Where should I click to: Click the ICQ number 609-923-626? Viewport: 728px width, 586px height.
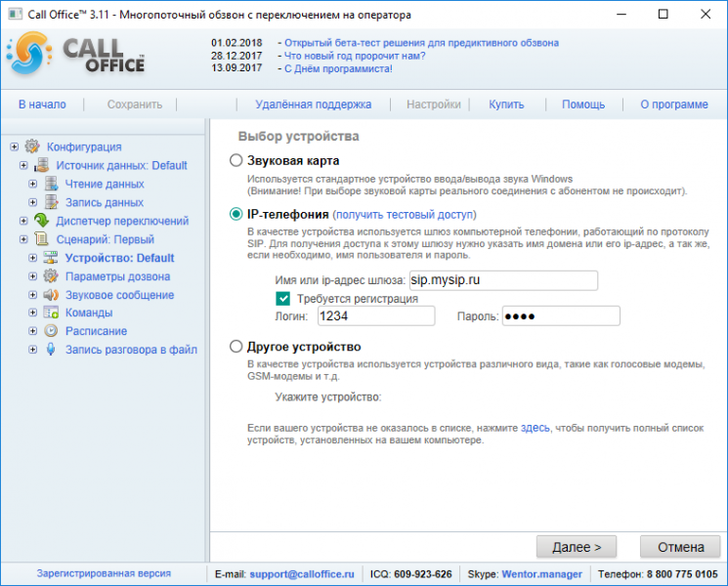(x=422, y=574)
